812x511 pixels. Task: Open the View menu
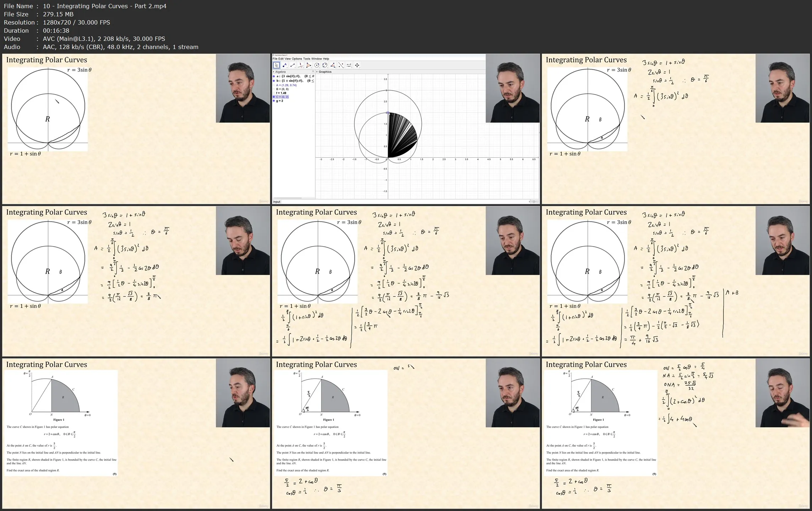[x=288, y=59]
